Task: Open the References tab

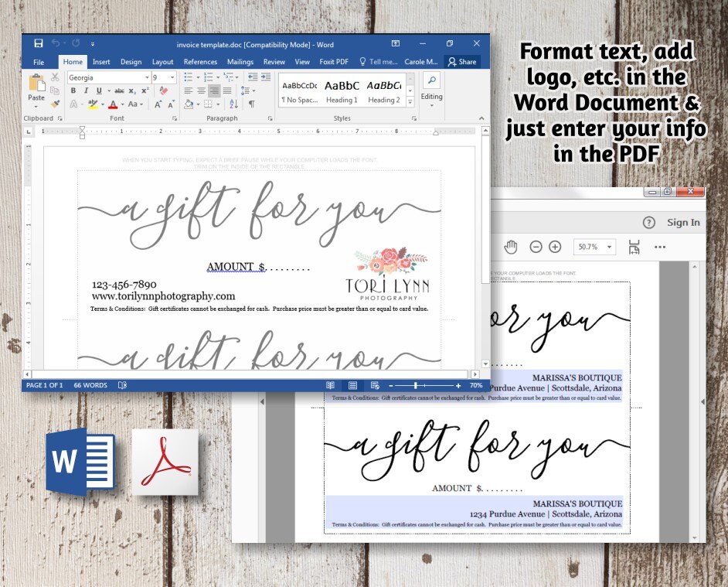Action: (x=200, y=62)
